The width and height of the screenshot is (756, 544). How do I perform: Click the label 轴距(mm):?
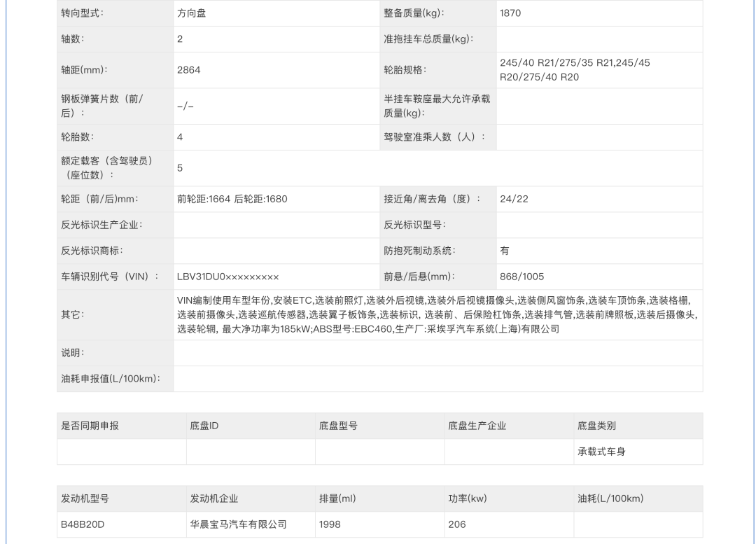(85, 70)
